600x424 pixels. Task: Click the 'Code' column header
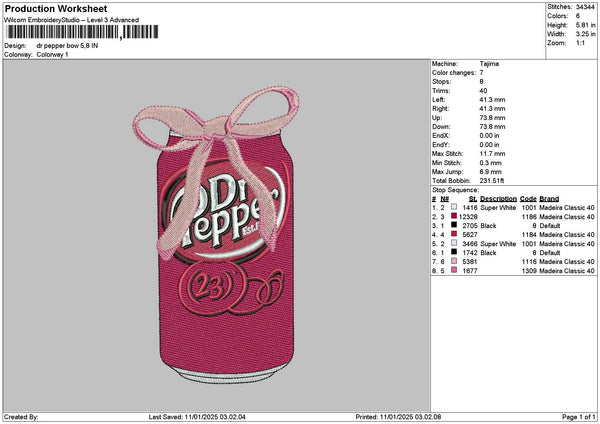point(528,199)
